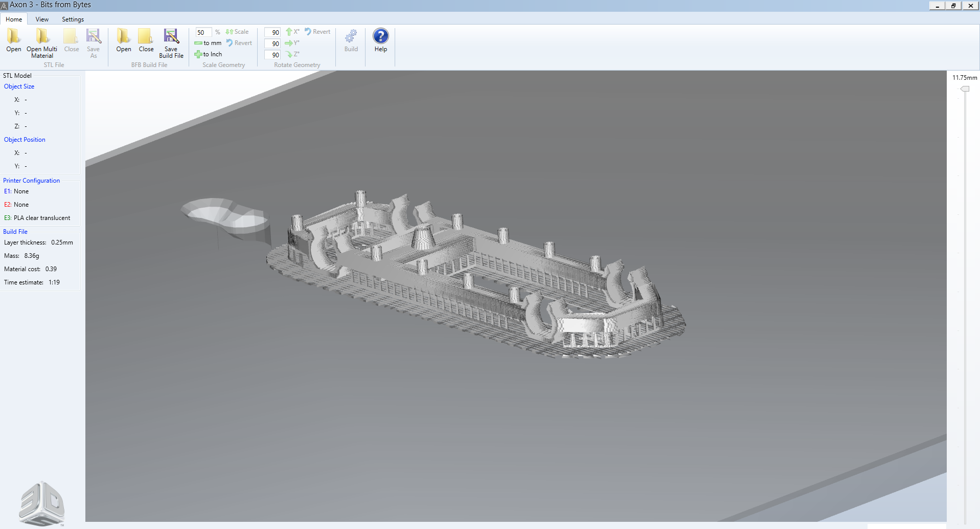Rotate model around Y axis
The image size is (980, 529).
coord(292,43)
